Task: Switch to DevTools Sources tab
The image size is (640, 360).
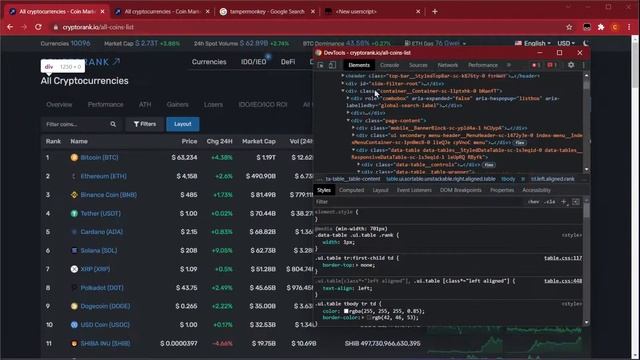Action: click(418, 65)
